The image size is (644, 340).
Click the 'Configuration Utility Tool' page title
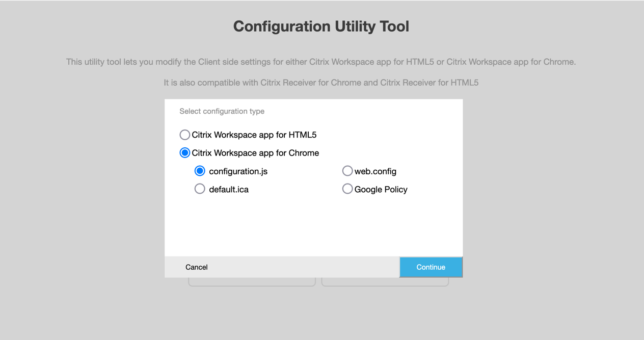pos(321,27)
